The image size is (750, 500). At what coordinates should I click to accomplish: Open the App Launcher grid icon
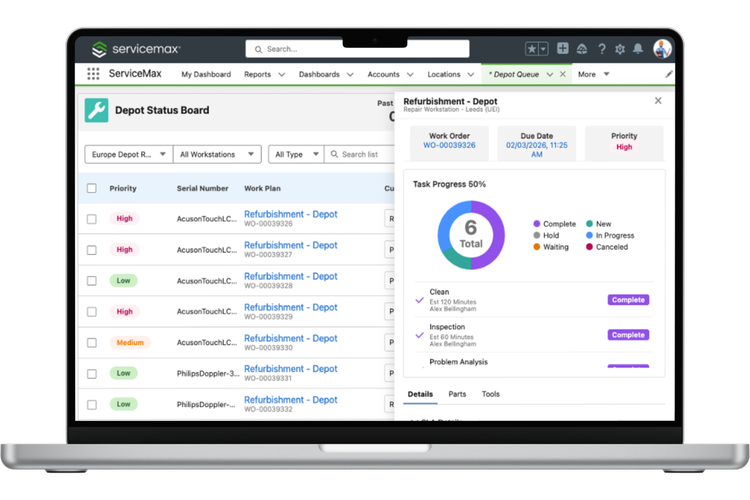pyautogui.click(x=93, y=74)
